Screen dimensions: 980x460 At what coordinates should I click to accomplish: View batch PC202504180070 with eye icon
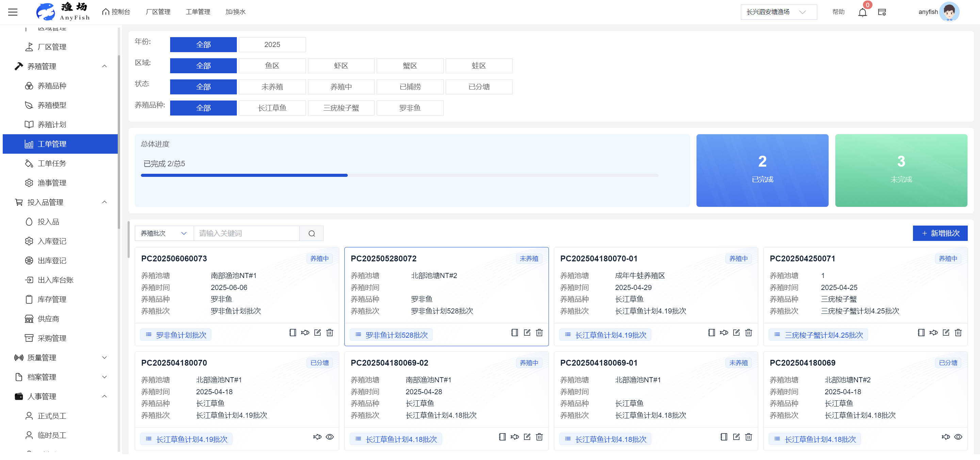tap(330, 437)
